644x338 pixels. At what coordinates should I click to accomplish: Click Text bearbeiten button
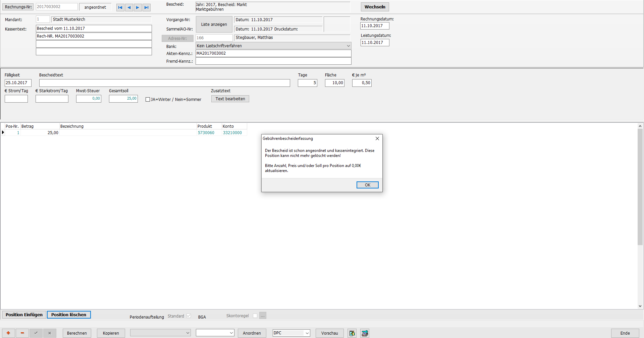tap(230, 99)
